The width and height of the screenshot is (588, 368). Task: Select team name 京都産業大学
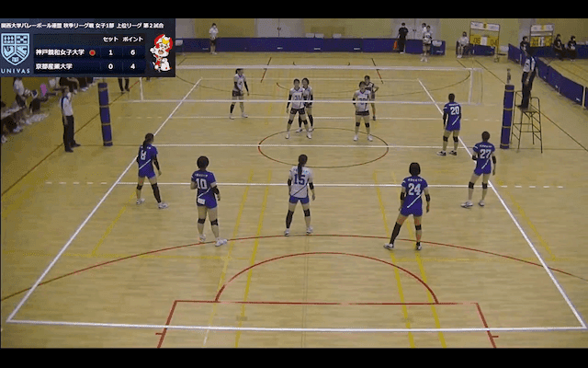[53, 66]
